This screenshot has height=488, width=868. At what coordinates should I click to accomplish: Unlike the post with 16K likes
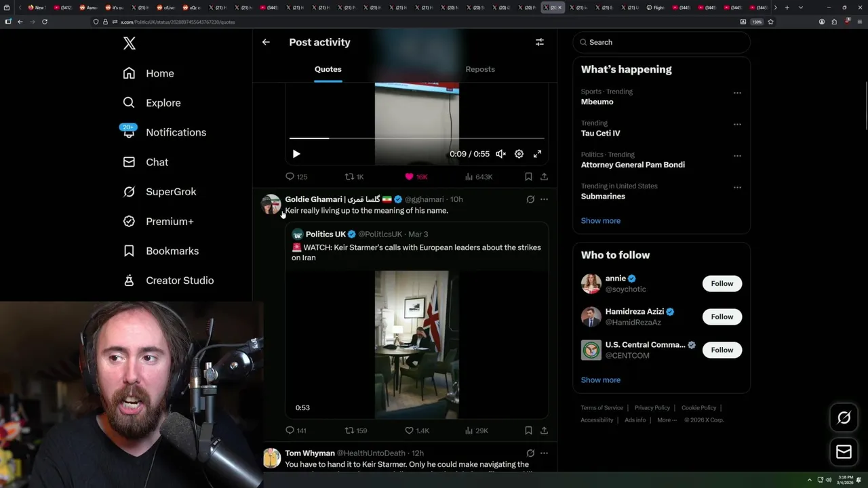point(416,176)
